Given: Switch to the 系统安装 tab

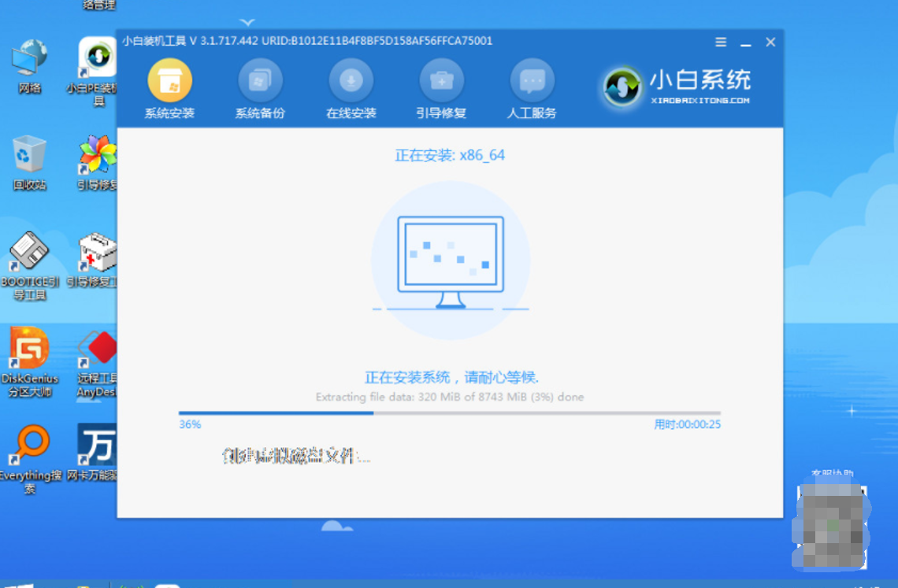Looking at the screenshot, I should (x=169, y=88).
